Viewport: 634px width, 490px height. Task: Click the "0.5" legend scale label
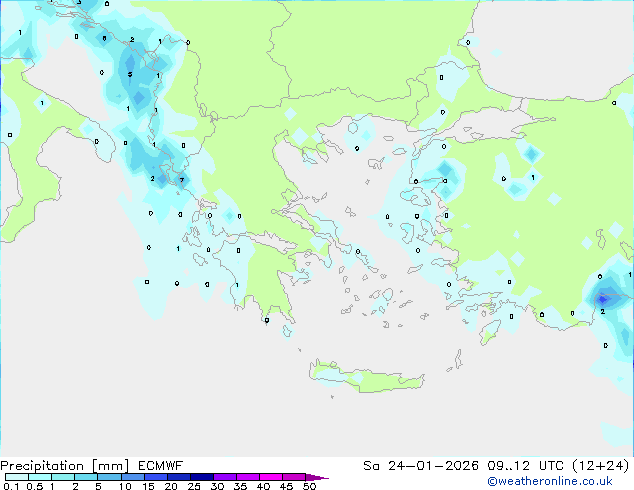point(35,486)
